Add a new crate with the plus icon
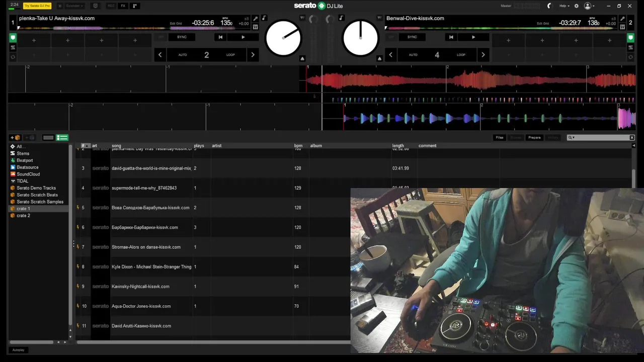The width and height of the screenshot is (644, 362). click(15, 138)
